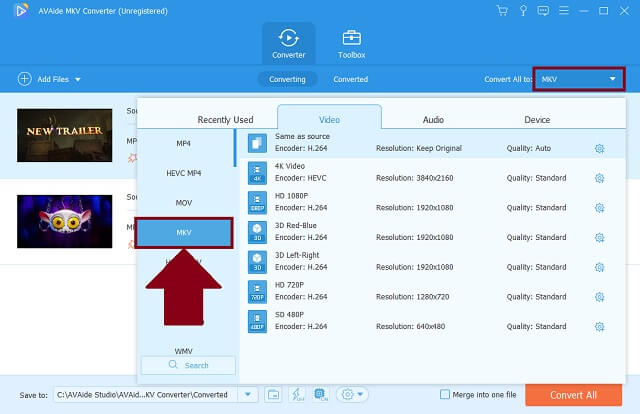Open the shopping cart purchase icon
The width and height of the screenshot is (640, 414).
click(x=502, y=11)
